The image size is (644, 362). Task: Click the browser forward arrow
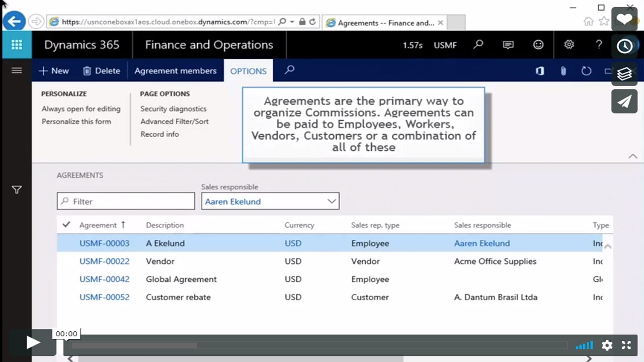click(36, 22)
